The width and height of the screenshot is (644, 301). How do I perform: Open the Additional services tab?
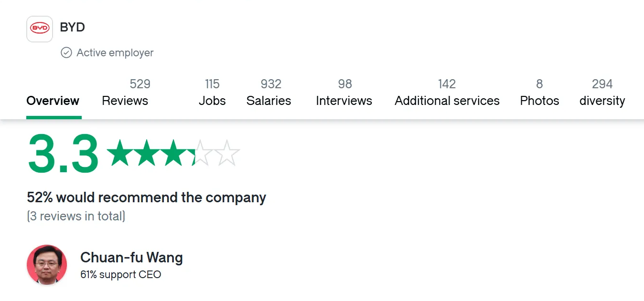pos(447,93)
